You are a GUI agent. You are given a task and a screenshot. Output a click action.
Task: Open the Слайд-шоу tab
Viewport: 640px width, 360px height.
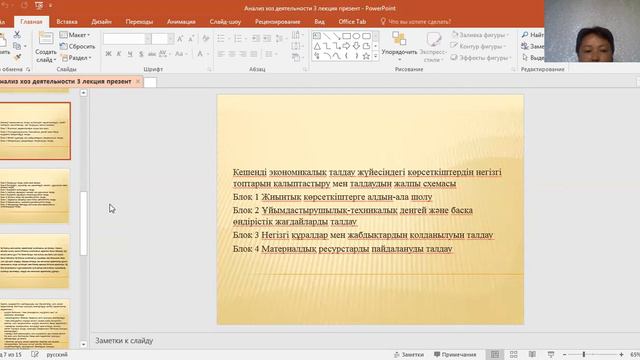(225, 22)
